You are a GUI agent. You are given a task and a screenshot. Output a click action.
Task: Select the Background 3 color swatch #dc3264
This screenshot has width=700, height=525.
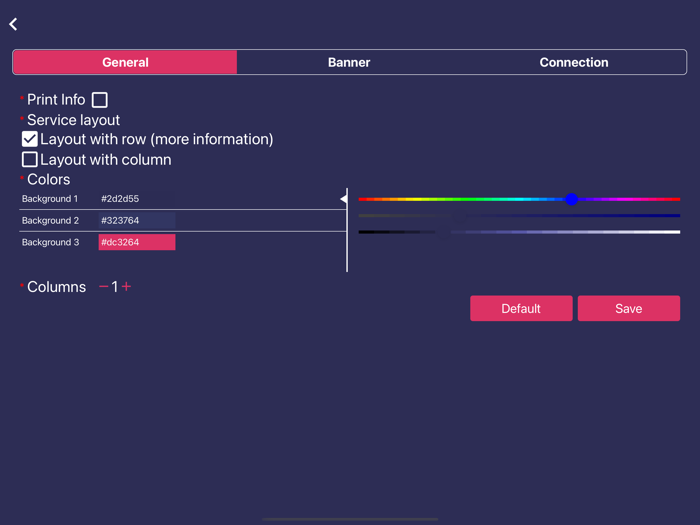tap(137, 242)
